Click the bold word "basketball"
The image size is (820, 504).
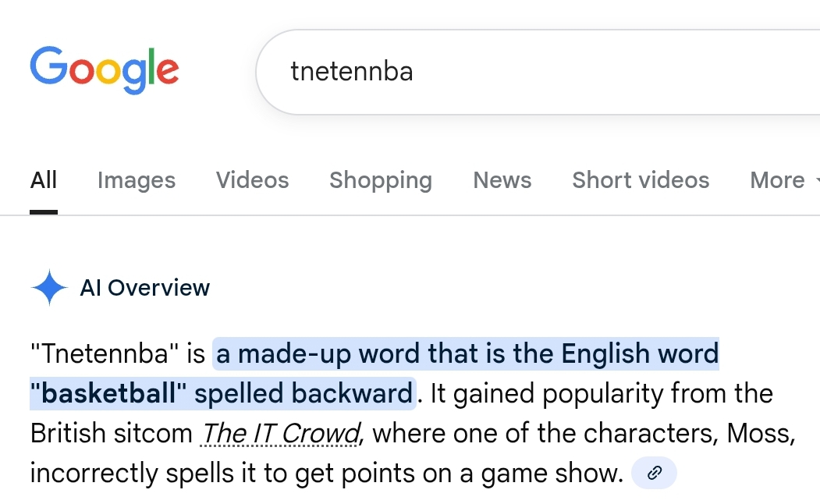pos(108,393)
